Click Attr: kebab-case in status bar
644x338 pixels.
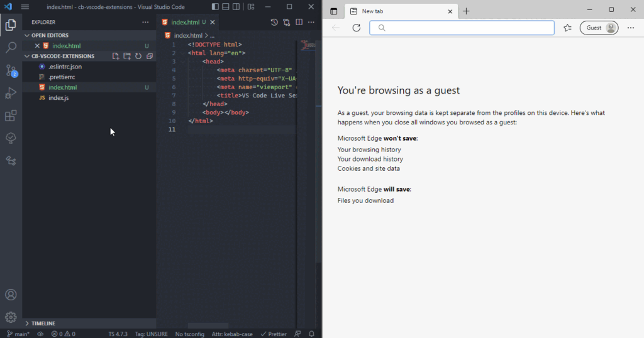pos(232,334)
